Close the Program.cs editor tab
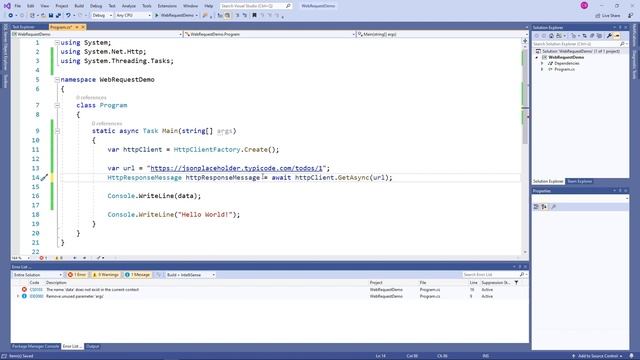 click(83, 27)
